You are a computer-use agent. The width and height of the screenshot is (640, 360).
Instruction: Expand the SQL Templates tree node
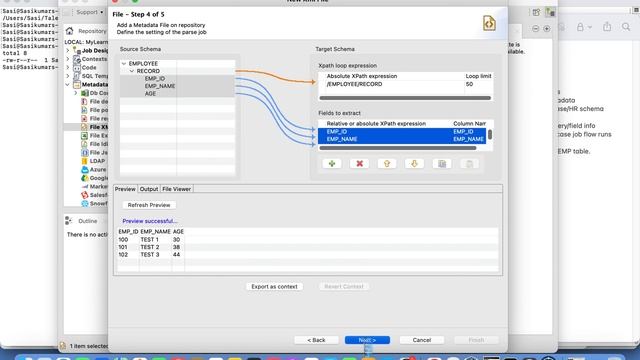(x=68, y=76)
